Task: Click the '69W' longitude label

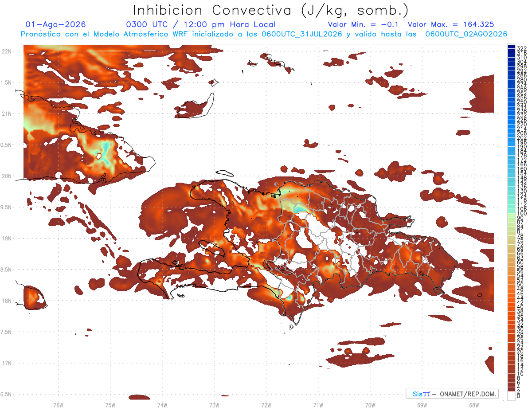Action: (x=422, y=405)
